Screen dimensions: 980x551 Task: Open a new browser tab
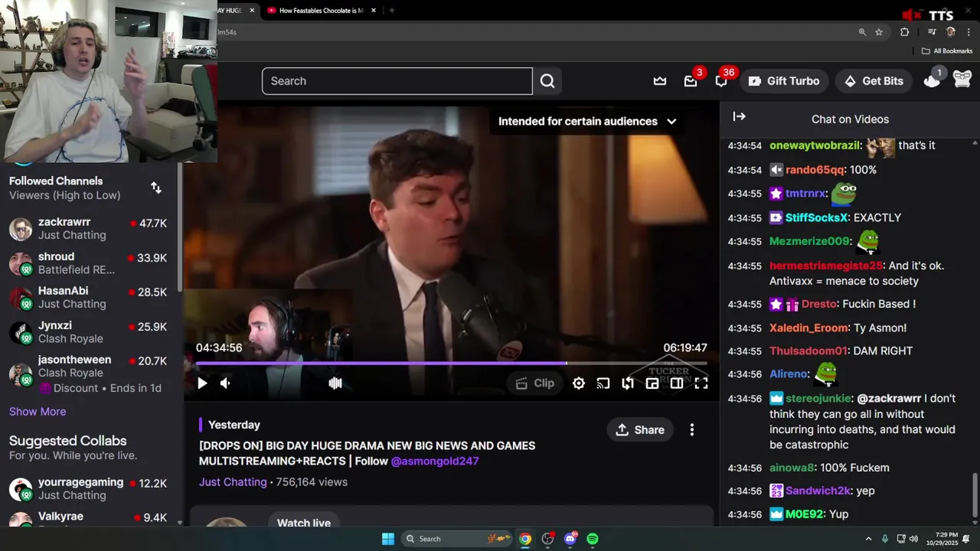pos(392,11)
